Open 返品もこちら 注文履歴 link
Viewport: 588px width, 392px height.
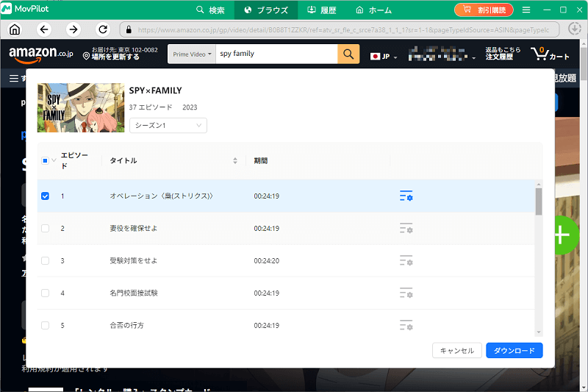[503, 53]
